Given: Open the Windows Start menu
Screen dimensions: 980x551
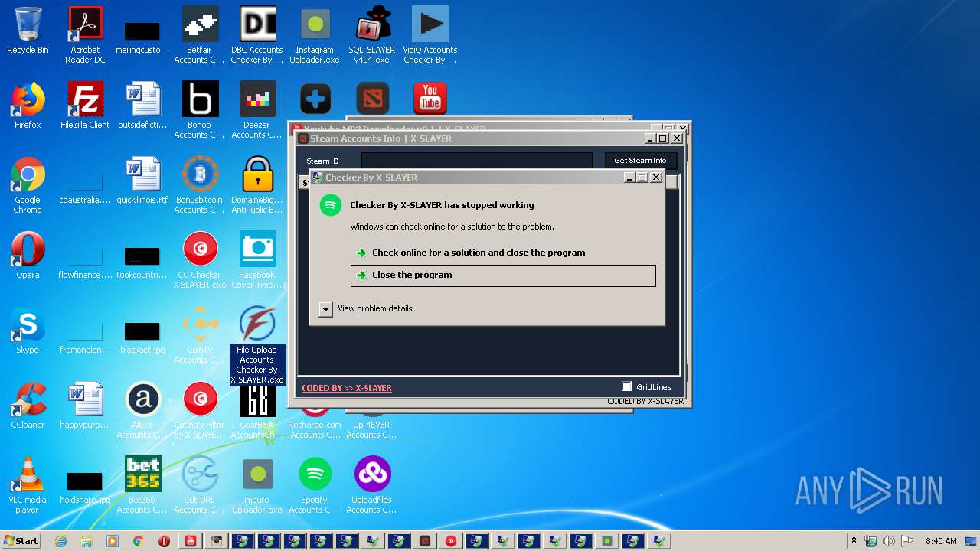Looking at the screenshot, I should pyautogui.click(x=21, y=540).
